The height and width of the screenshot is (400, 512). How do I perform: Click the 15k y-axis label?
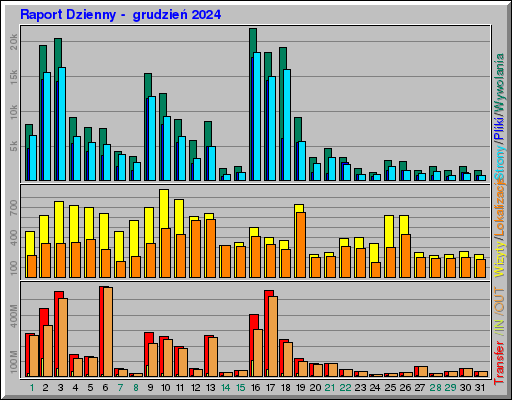point(13,77)
